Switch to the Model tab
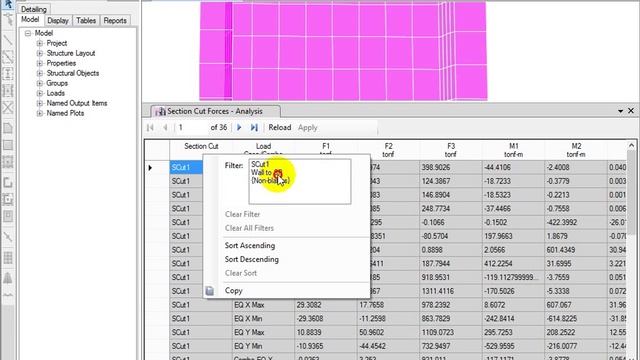This screenshot has width=640, height=360. (x=30, y=20)
